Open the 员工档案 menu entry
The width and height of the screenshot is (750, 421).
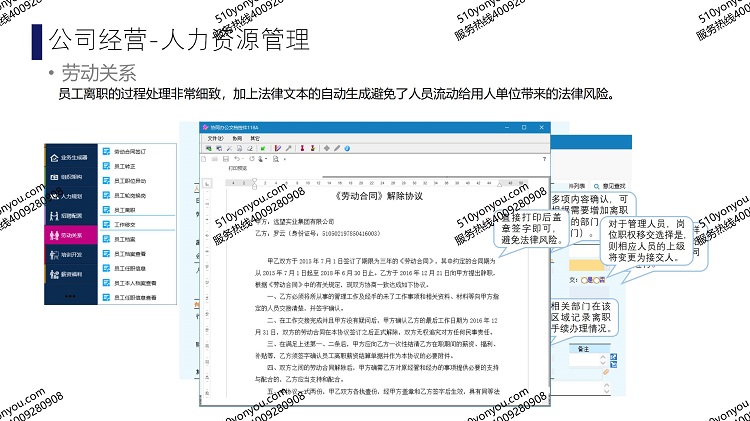(x=130, y=240)
